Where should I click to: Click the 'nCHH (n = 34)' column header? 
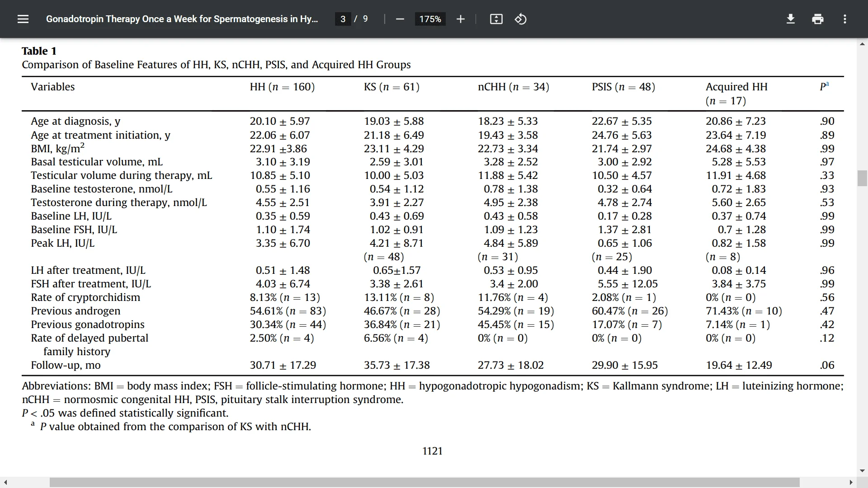[x=514, y=87]
